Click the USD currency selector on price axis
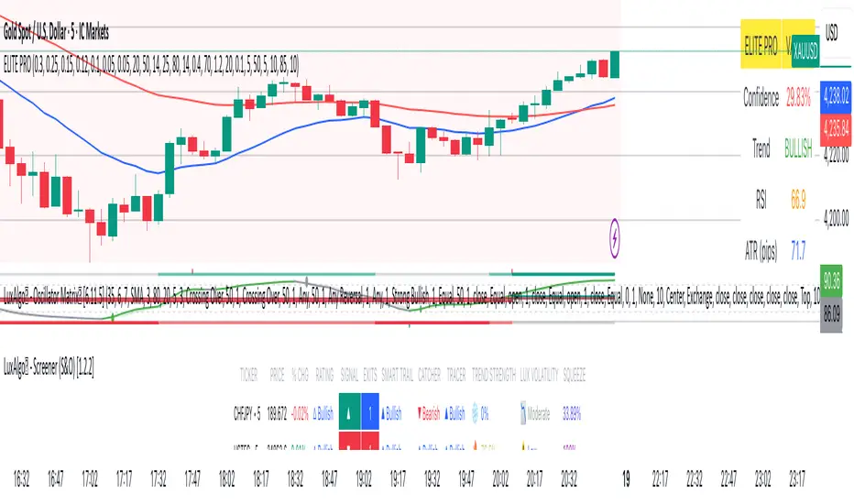The image size is (854, 504). (832, 32)
